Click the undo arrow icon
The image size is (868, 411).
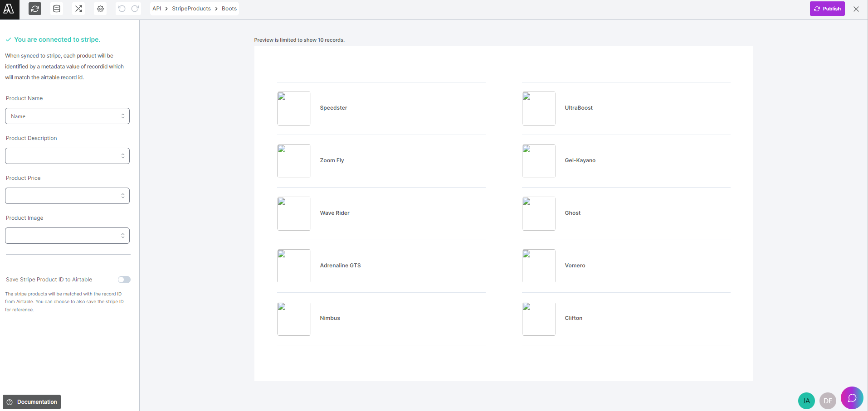click(122, 9)
